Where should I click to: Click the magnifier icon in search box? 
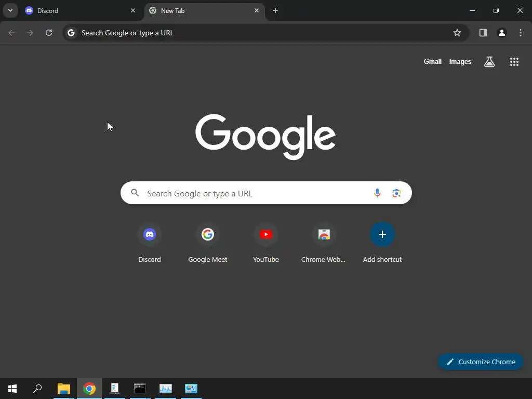135,193
